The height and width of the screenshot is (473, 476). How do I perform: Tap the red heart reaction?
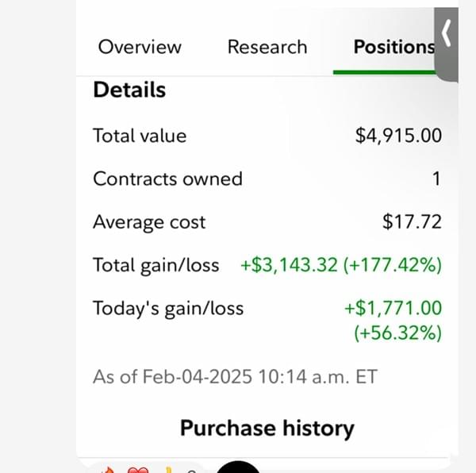[139, 470]
